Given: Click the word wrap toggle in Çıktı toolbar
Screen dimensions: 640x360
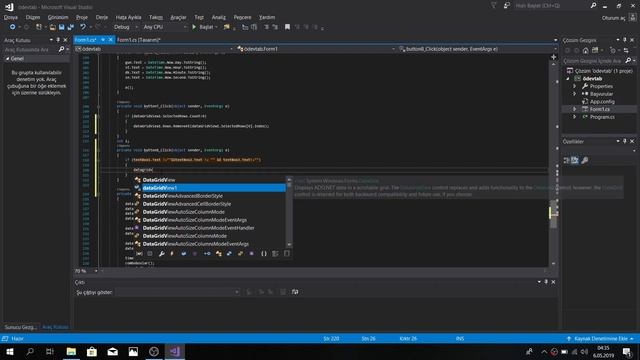Looking at the screenshot, I should pos(295,292).
